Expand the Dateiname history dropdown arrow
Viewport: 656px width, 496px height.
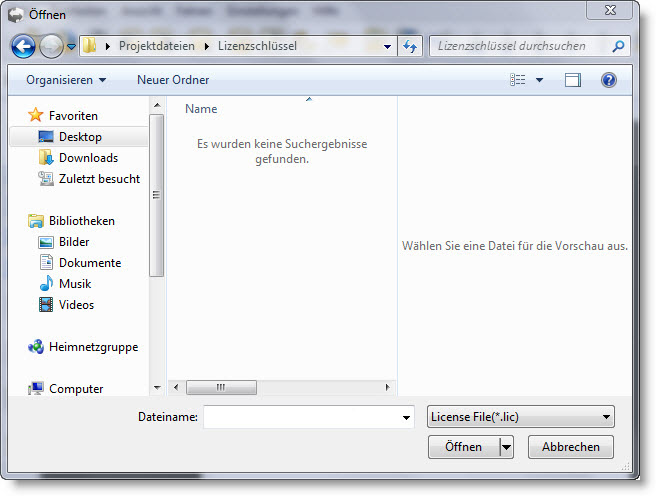(x=406, y=417)
